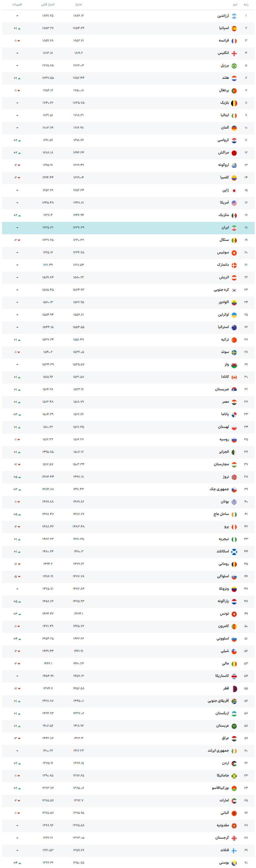The height and width of the screenshot is (868, 256).
Task: Click the تیم column header
Action: [235, 4]
